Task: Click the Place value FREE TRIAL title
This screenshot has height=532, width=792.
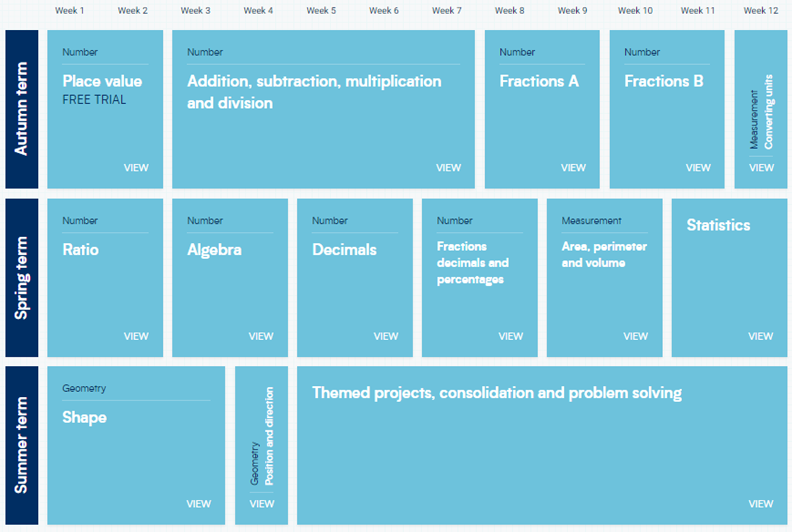Action: point(102,89)
